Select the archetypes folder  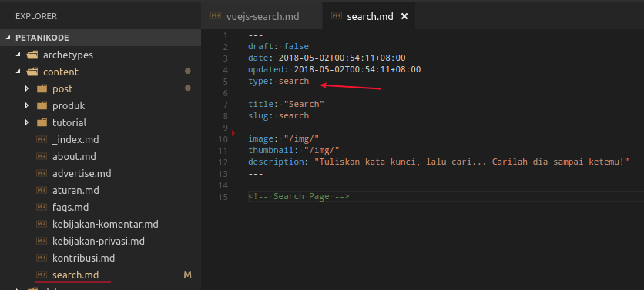69,55
